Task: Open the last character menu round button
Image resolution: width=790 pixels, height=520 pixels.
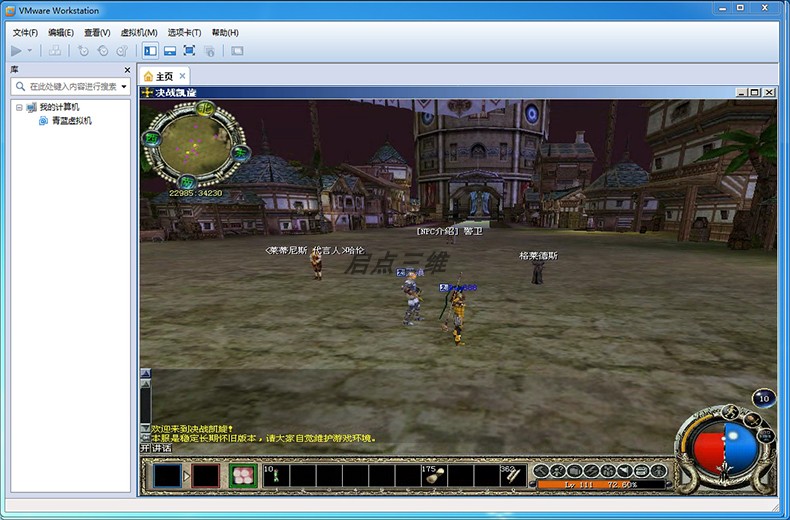Action: click(659, 471)
